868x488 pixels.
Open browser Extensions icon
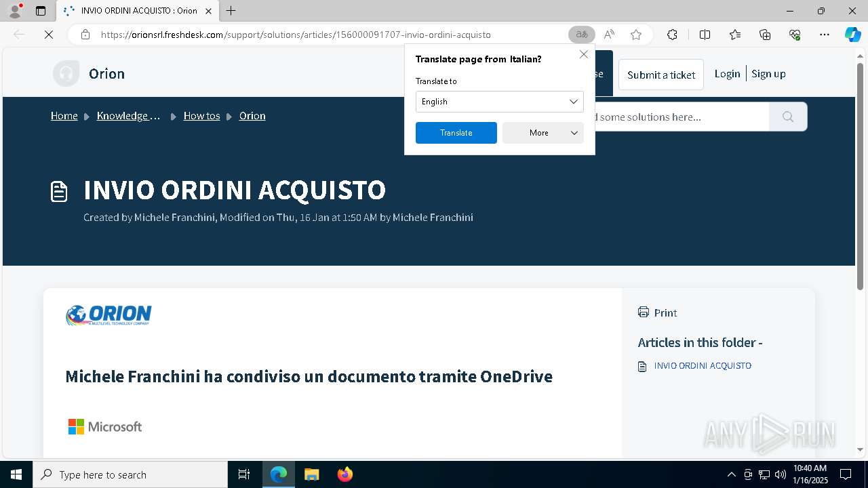coord(672,35)
